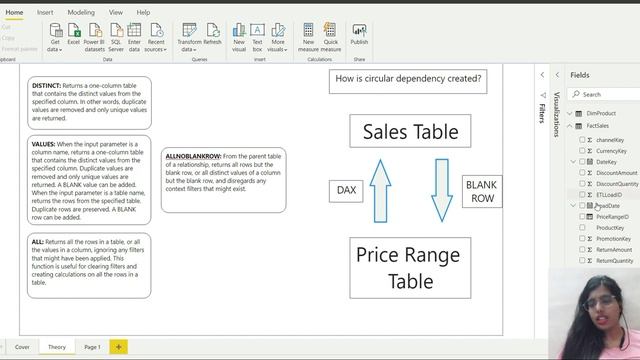Add a new report page
The height and width of the screenshot is (360, 640).
[118, 347]
